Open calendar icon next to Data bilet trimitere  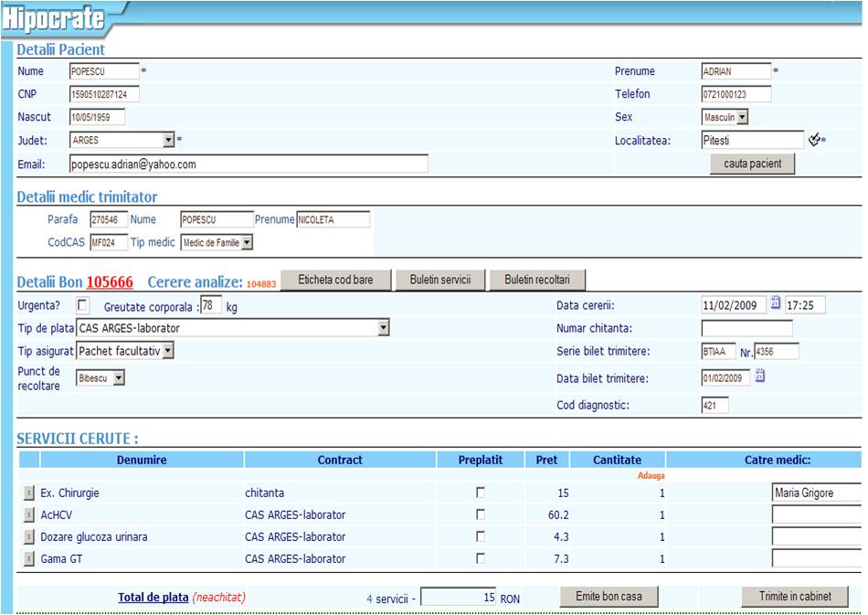tap(760, 376)
